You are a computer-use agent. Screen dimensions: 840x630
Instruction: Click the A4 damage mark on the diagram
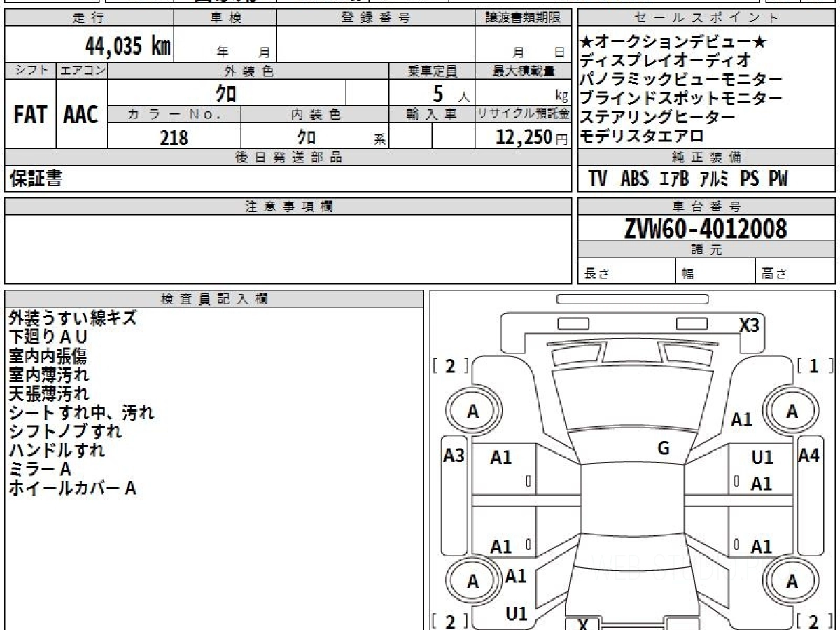click(x=809, y=456)
